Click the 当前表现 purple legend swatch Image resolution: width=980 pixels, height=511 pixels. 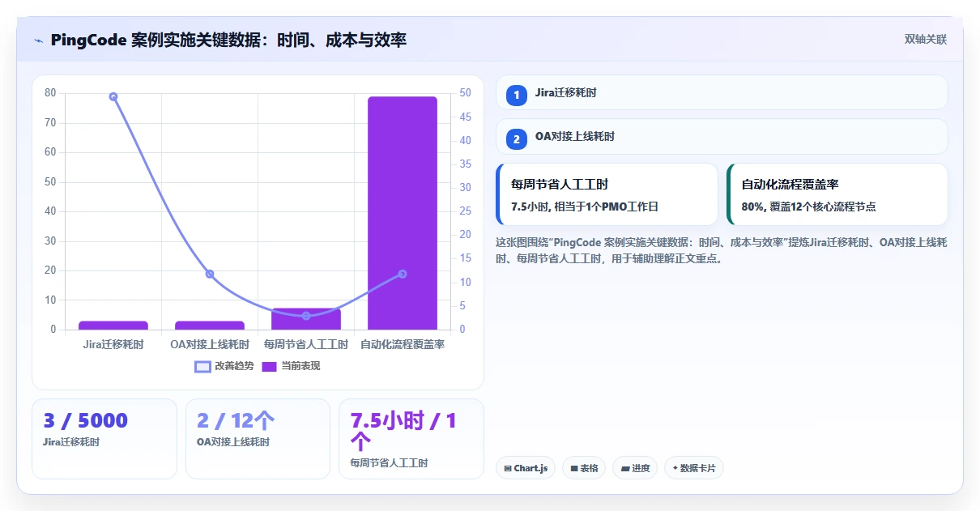tap(270, 366)
